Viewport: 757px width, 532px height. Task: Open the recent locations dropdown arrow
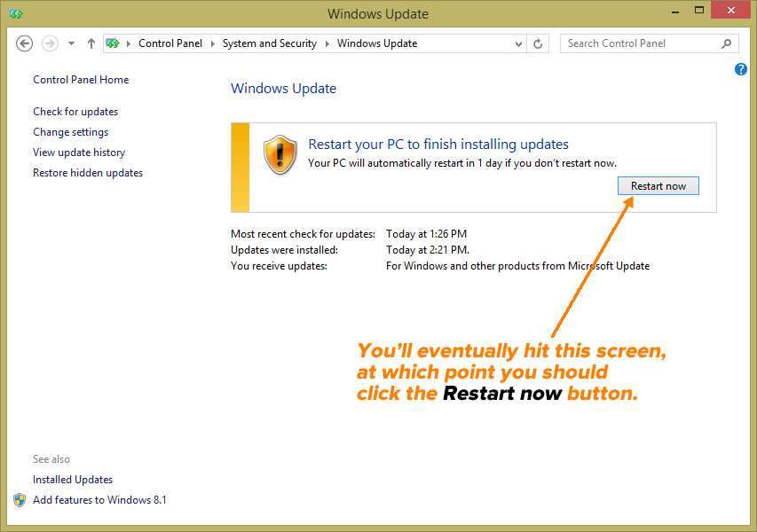[72, 43]
